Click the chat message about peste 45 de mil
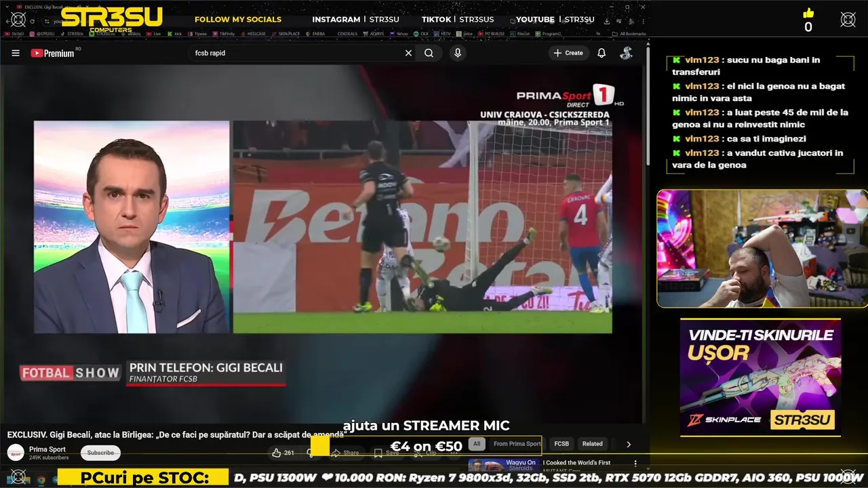 pyautogui.click(x=760, y=118)
